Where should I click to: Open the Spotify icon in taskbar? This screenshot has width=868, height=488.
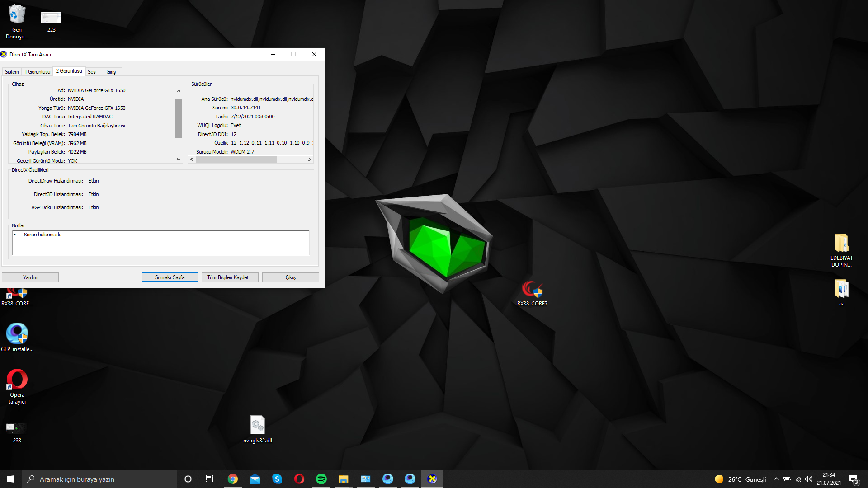pos(321,479)
